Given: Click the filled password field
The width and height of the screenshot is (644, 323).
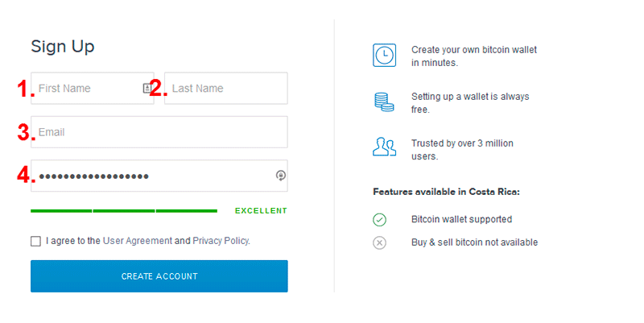Looking at the screenshot, I should [x=159, y=176].
